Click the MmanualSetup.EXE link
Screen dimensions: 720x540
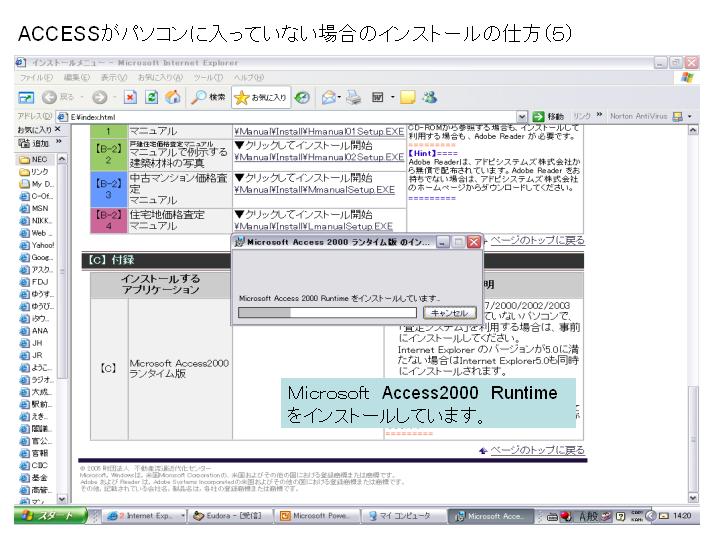(315, 189)
